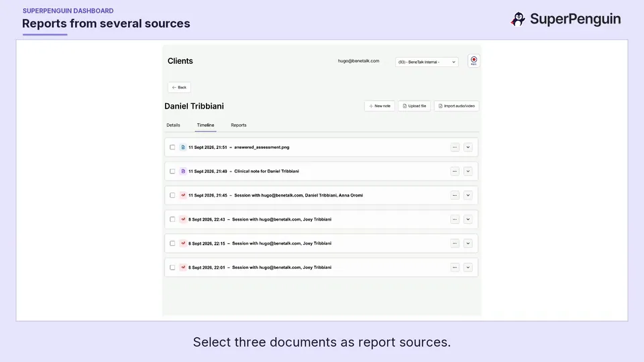Open more options for Clinical note row

click(455, 171)
